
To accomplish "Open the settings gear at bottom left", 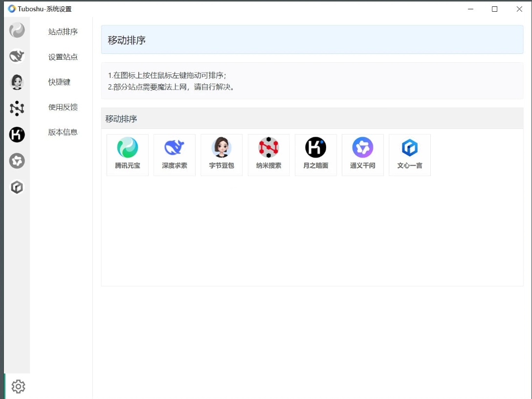I will tap(18, 387).
